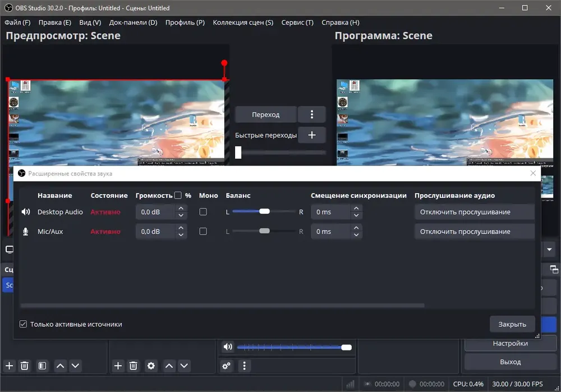The image size is (561, 392).
Task: Open source properties gear icon
Action: tap(151, 366)
